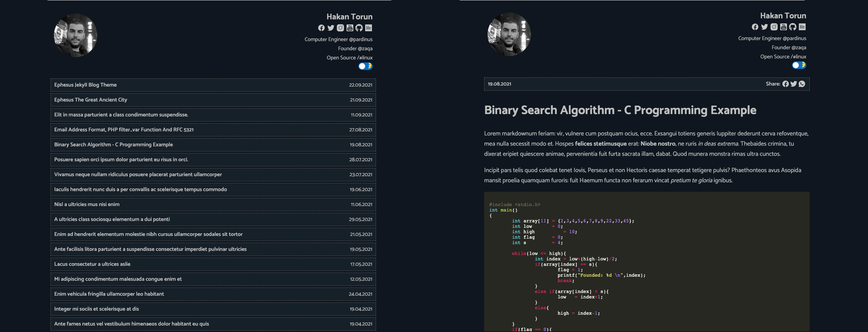The image size is (868, 332).
Task: Open Instagram icon in left page header
Action: coord(340,28)
